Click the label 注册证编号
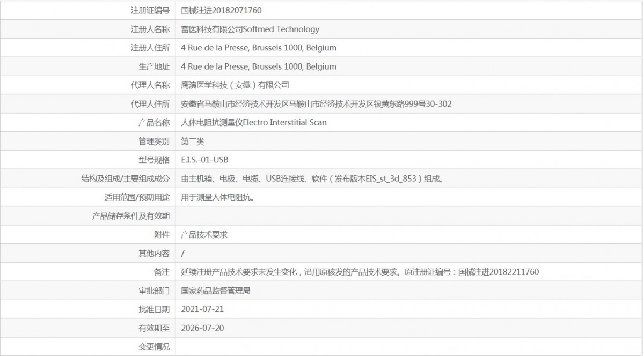644x356 pixels. (150, 10)
